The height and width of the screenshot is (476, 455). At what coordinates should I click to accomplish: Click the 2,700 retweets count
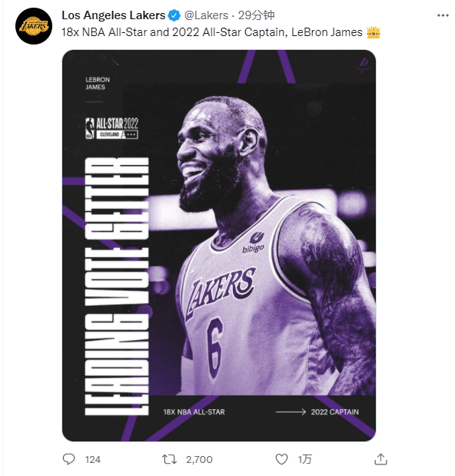tap(199, 459)
